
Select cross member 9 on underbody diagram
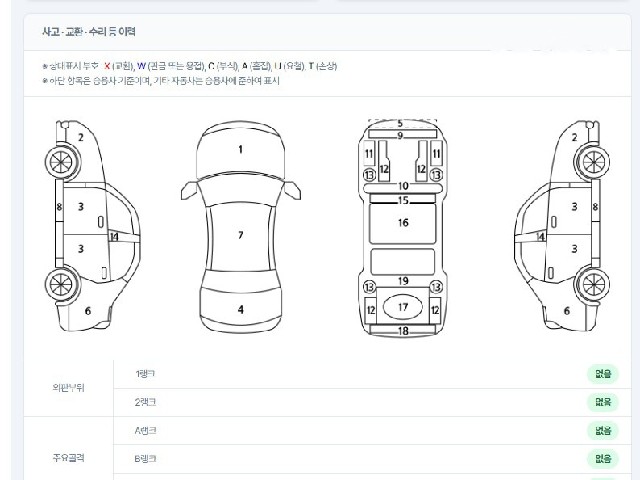click(400, 134)
